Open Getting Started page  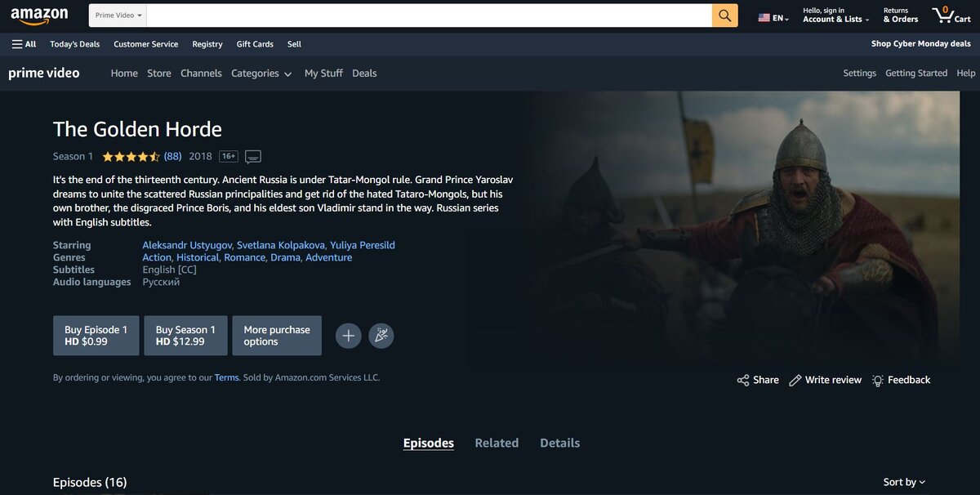tap(916, 74)
